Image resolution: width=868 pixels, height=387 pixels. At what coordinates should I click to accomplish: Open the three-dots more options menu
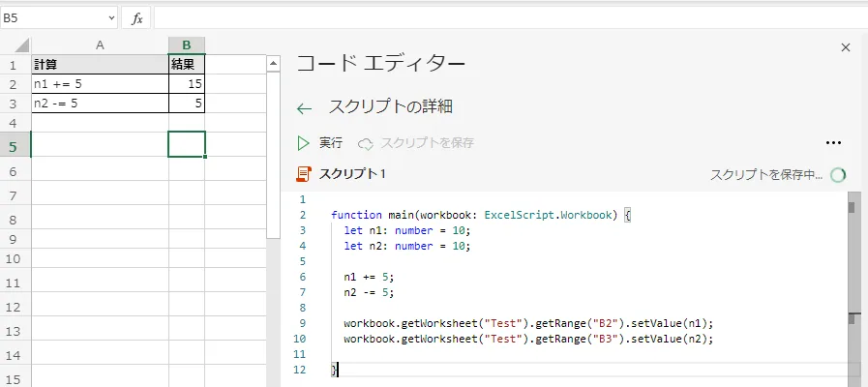pos(834,143)
